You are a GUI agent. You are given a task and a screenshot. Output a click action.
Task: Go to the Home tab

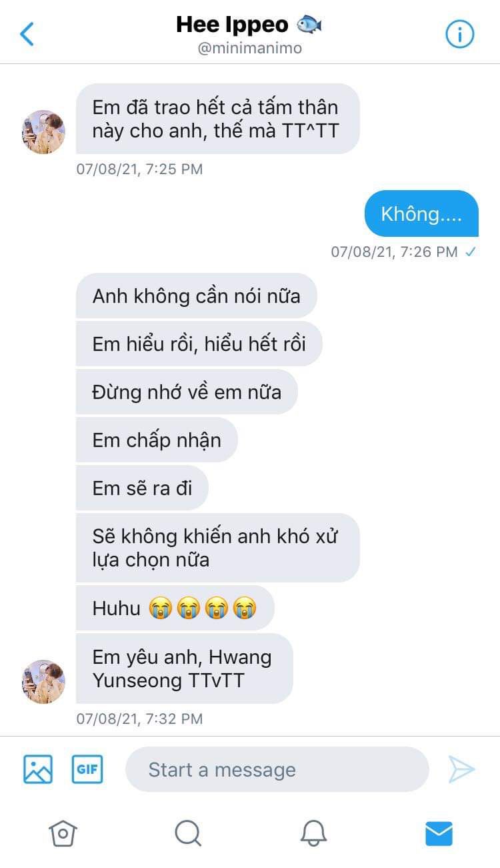coord(63,833)
